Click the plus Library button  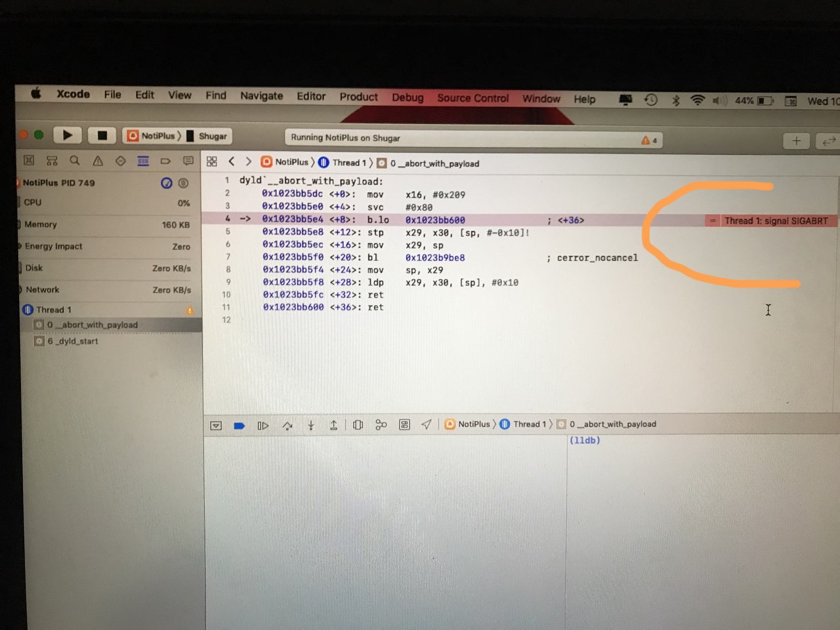click(796, 140)
